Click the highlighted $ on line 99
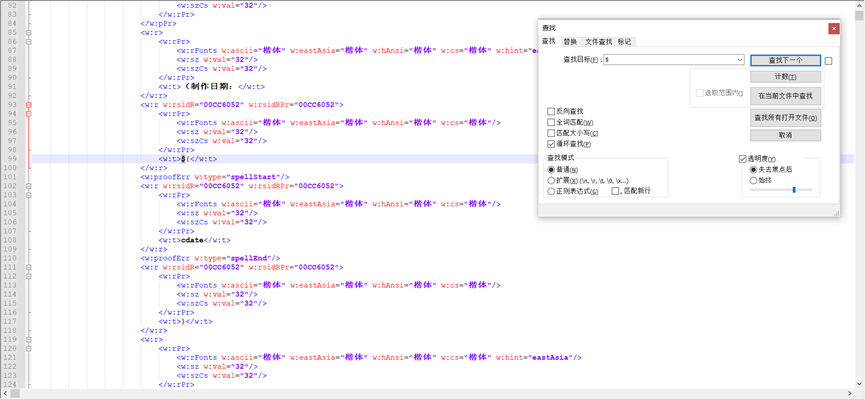 [x=183, y=159]
